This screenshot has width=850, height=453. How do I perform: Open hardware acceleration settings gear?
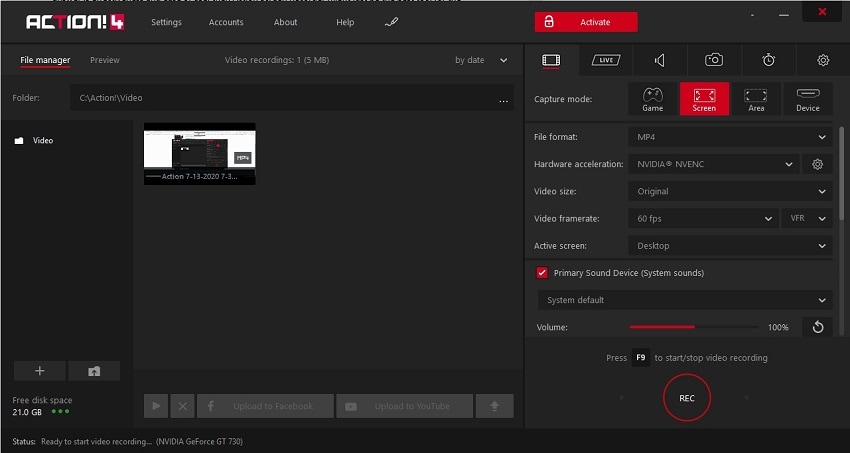[x=817, y=164]
